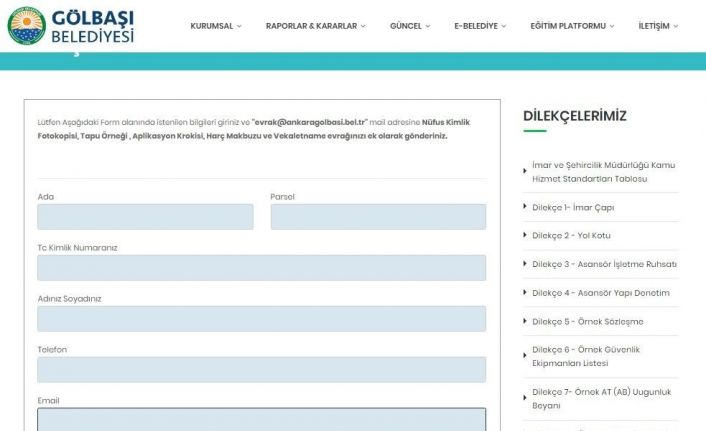Open İmar ve Şehircilik Hizmet Standartları link
The height and width of the screenshot is (431, 706).
[603, 171]
